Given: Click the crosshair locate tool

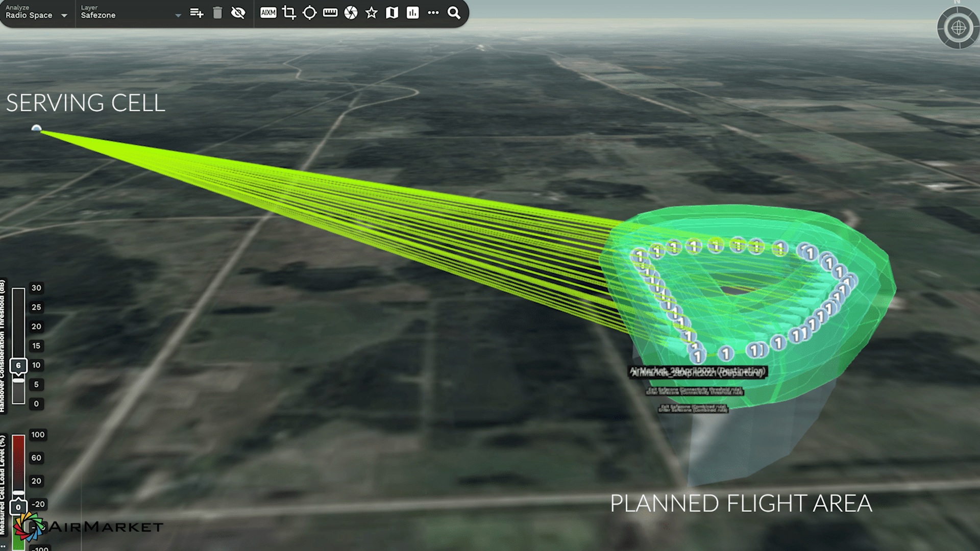Looking at the screenshot, I should click(x=310, y=13).
